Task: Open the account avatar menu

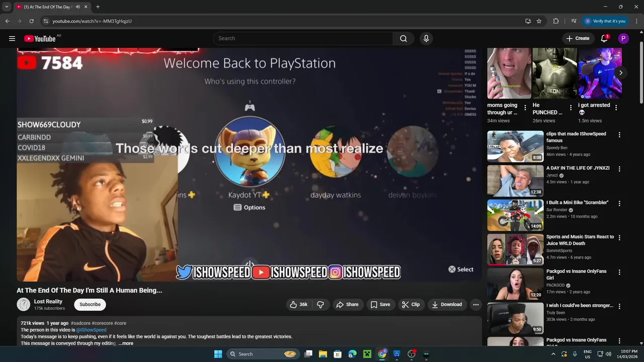Action: click(x=623, y=39)
